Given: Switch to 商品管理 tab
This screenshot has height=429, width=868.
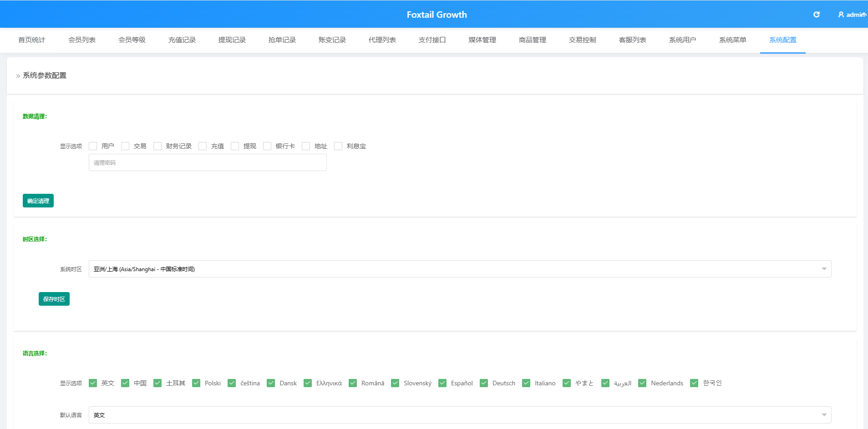Looking at the screenshot, I should [533, 40].
